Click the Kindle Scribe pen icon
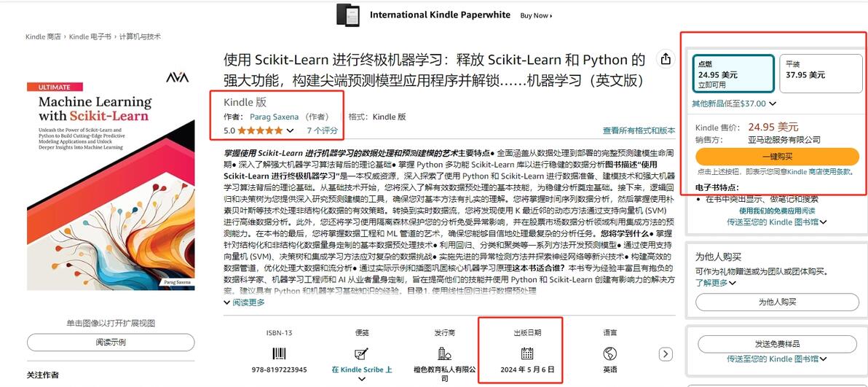This screenshot has width=868, height=387. (x=361, y=353)
